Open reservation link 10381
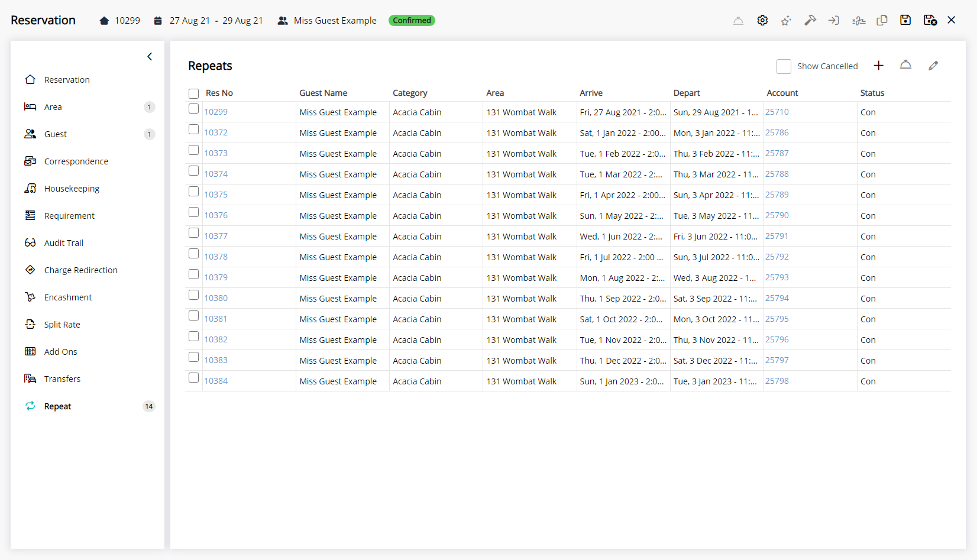 (x=216, y=319)
